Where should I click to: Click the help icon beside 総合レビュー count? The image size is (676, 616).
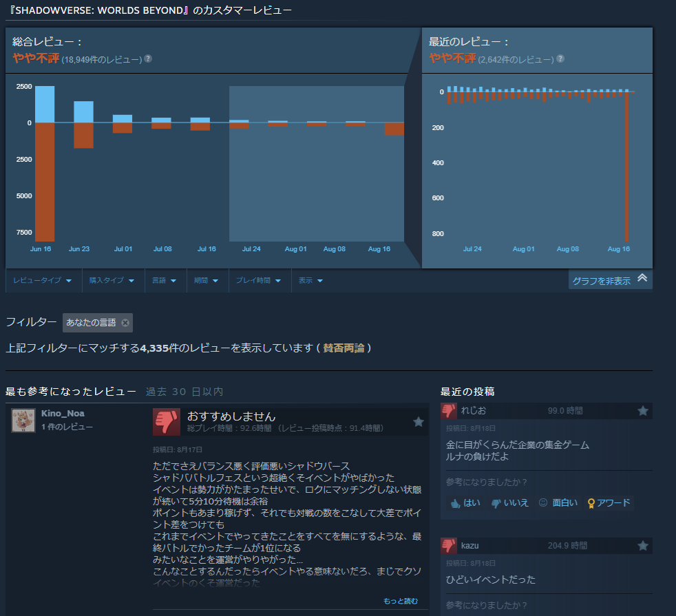pos(148,59)
